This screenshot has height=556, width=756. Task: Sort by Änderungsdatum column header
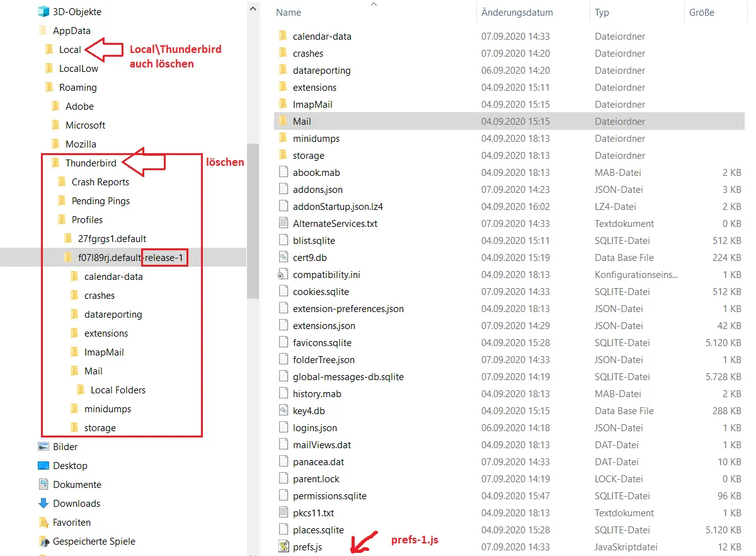point(517,13)
